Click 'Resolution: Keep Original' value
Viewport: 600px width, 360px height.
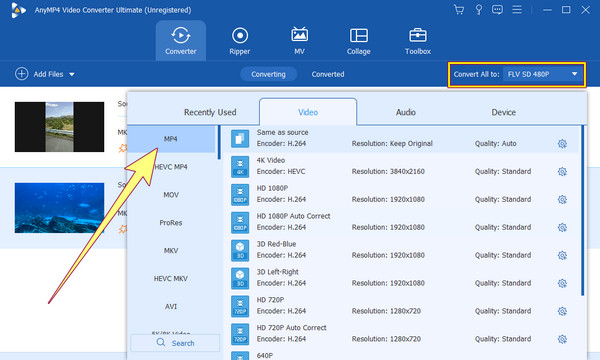click(392, 143)
